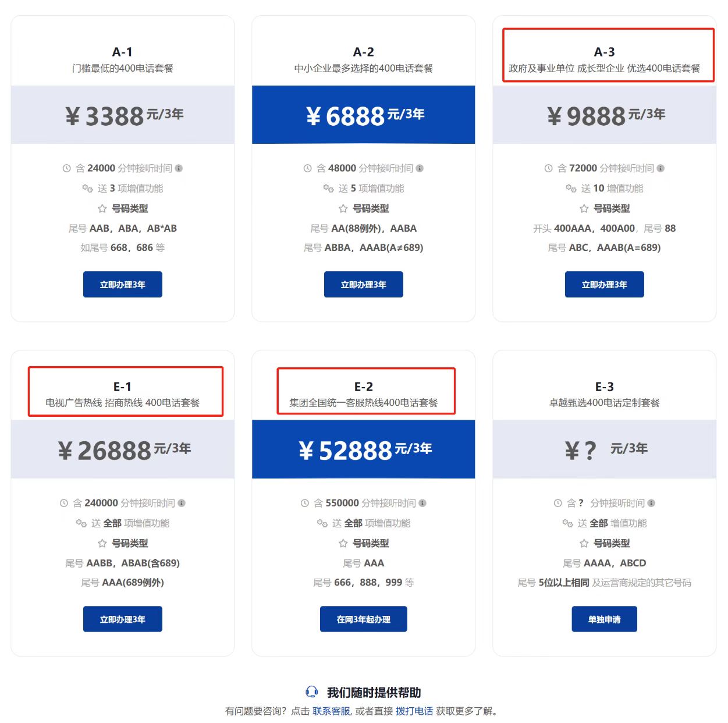Apply for A-3 plan via 立即办理3年
Image resolution: width=728 pixels, height=723 pixels.
pyautogui.click(x=605, y=285)
